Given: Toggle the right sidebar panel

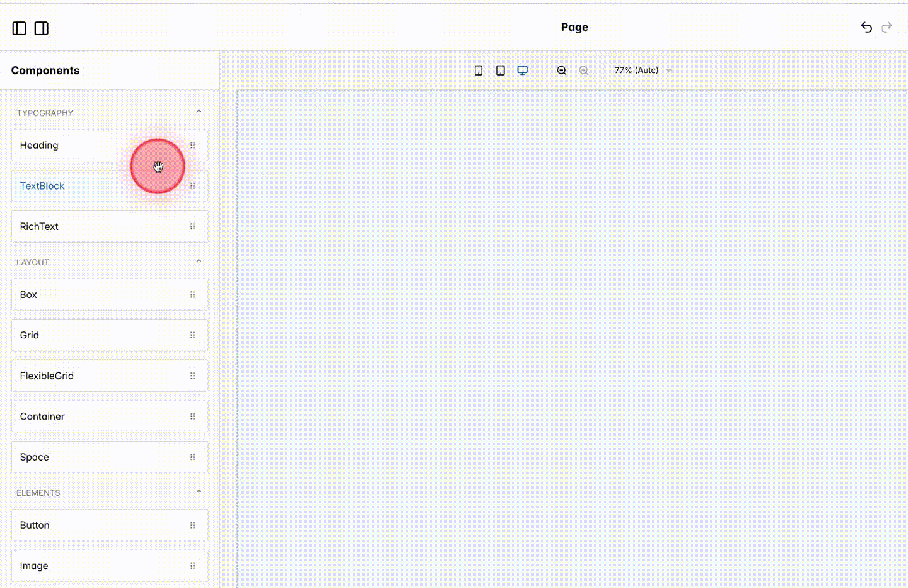Looking at the screenshot, I should click(x=41, y=28).
